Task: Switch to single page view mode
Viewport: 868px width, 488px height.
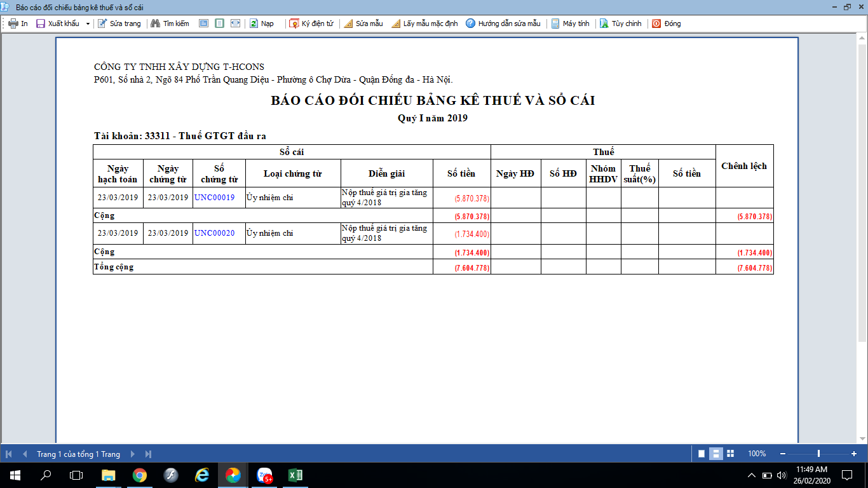Action: click(x=702, y=454)
